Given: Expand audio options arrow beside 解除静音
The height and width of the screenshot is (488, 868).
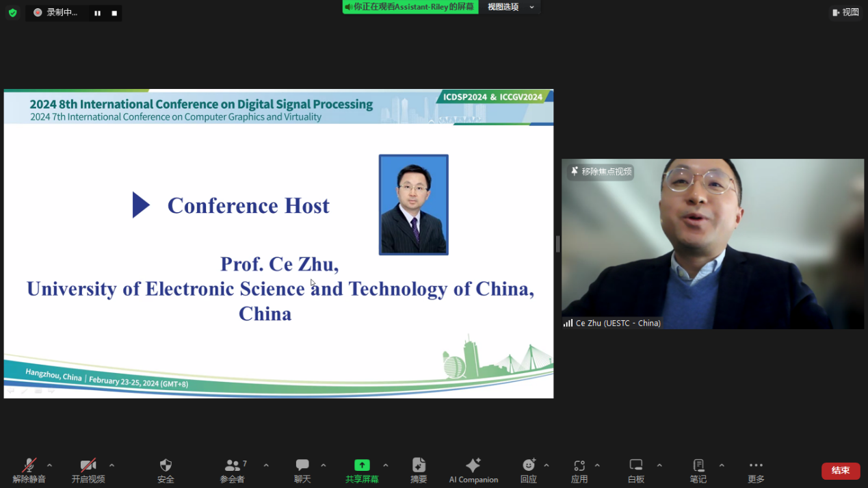Looking at the screenshot, I should (x=49, y=465).
